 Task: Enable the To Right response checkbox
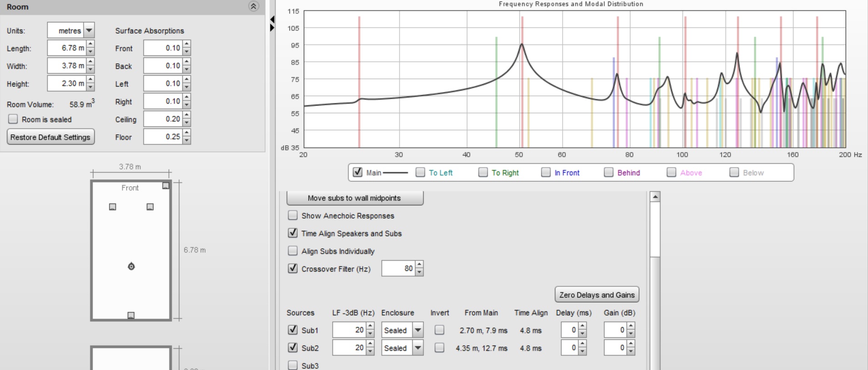pos(483,172)
